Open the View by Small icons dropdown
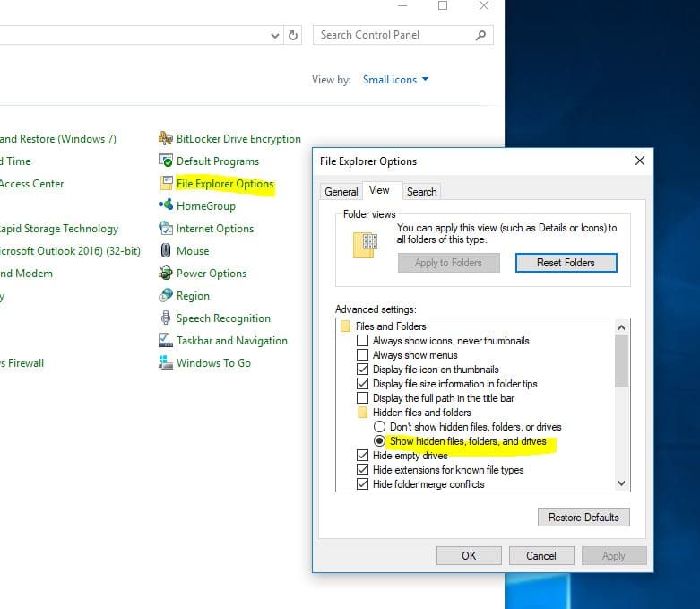 pos(395,80)
